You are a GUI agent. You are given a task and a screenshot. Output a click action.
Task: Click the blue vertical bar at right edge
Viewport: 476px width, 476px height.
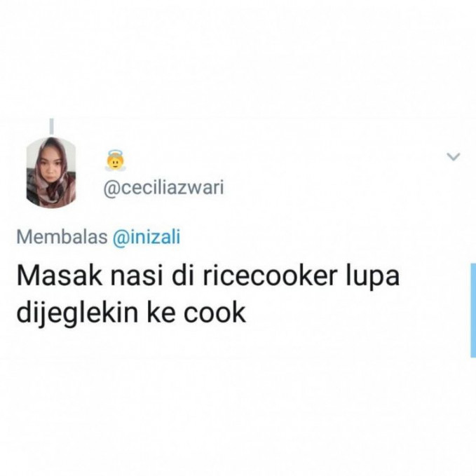(x=473, y=311)
